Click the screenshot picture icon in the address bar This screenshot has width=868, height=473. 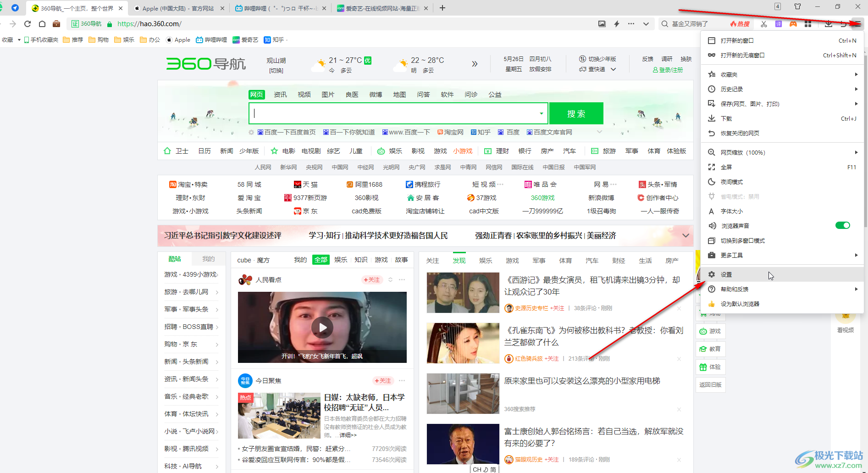click(602, 24)
